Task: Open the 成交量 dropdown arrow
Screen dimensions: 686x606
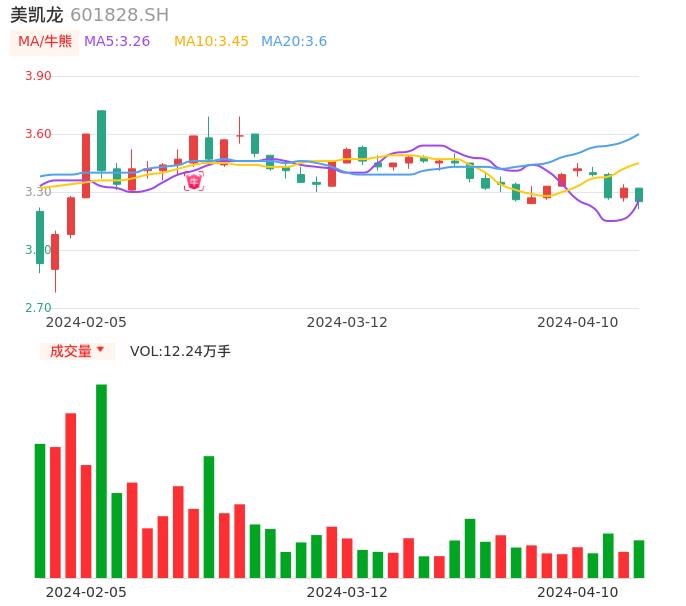Action: [100, 350]
